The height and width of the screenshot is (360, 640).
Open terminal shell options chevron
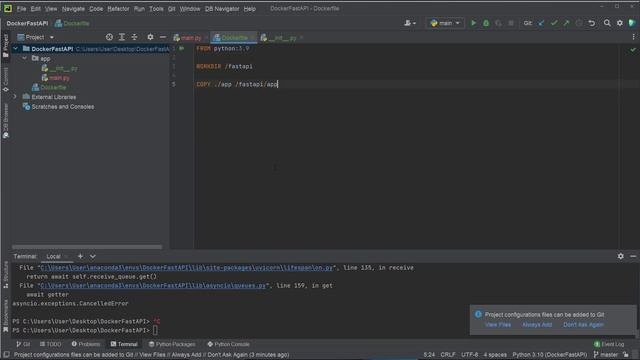pos(93,256)
